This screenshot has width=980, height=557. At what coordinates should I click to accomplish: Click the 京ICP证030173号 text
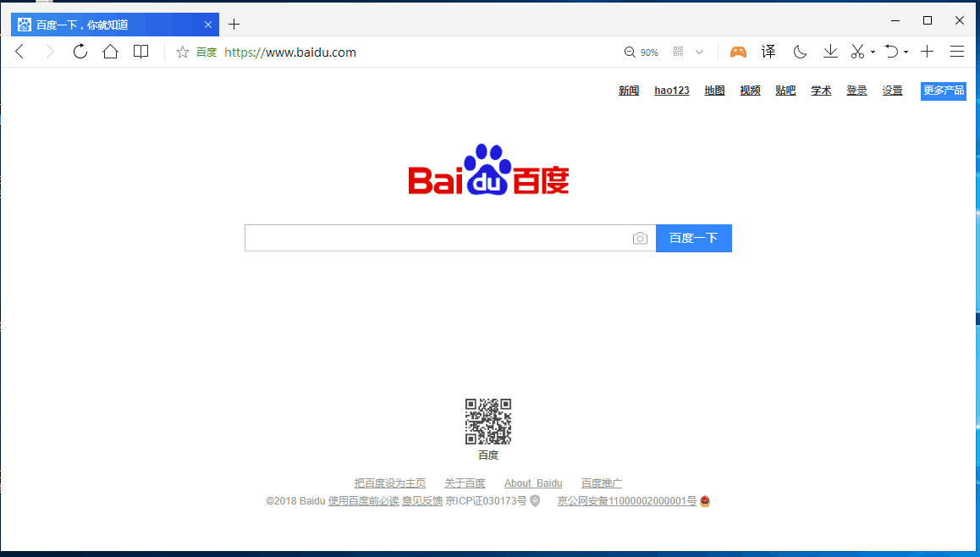[487, 501]
